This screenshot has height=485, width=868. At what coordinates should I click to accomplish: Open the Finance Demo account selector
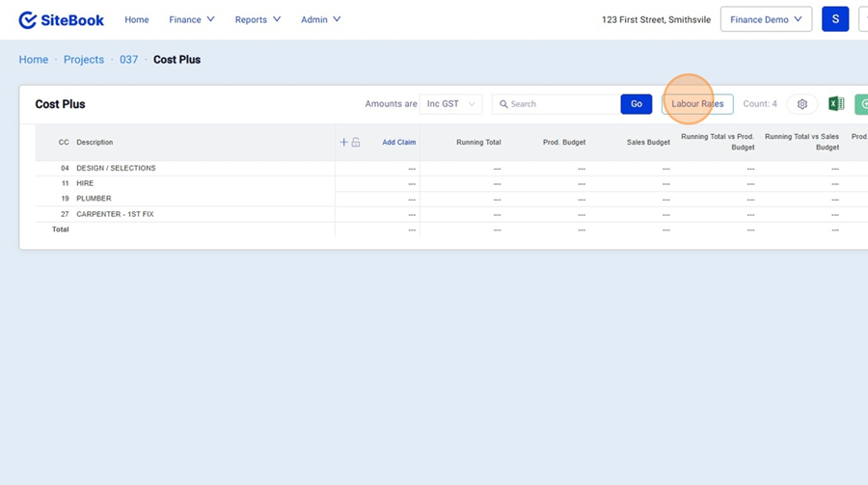pyautogui.click(x=766, y=19)
